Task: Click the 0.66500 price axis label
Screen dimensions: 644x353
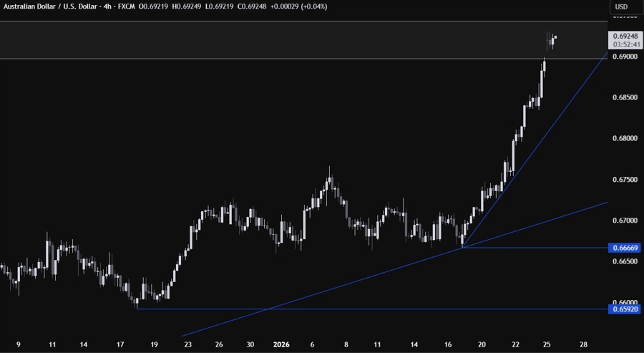Action: tap(625, 261)
